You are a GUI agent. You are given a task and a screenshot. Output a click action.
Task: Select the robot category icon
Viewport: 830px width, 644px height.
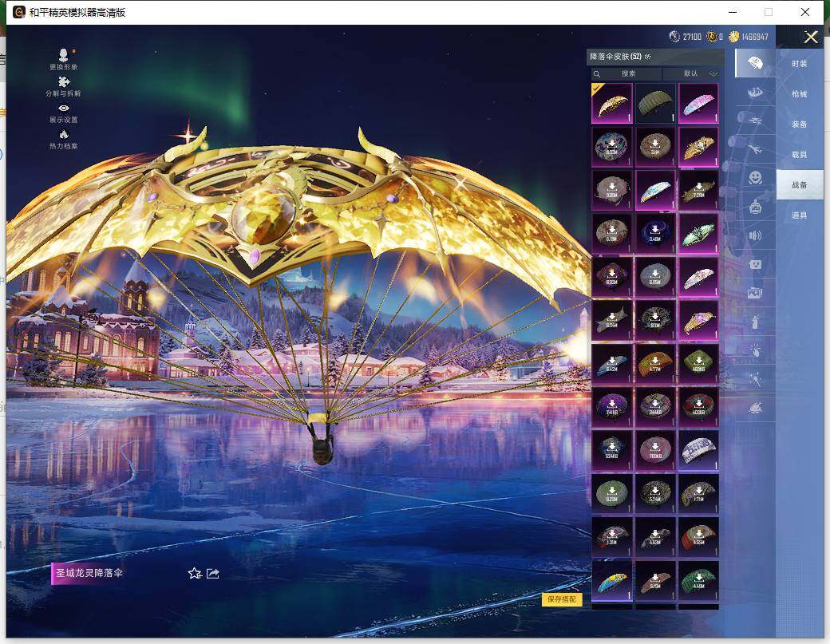coord(755,207)
